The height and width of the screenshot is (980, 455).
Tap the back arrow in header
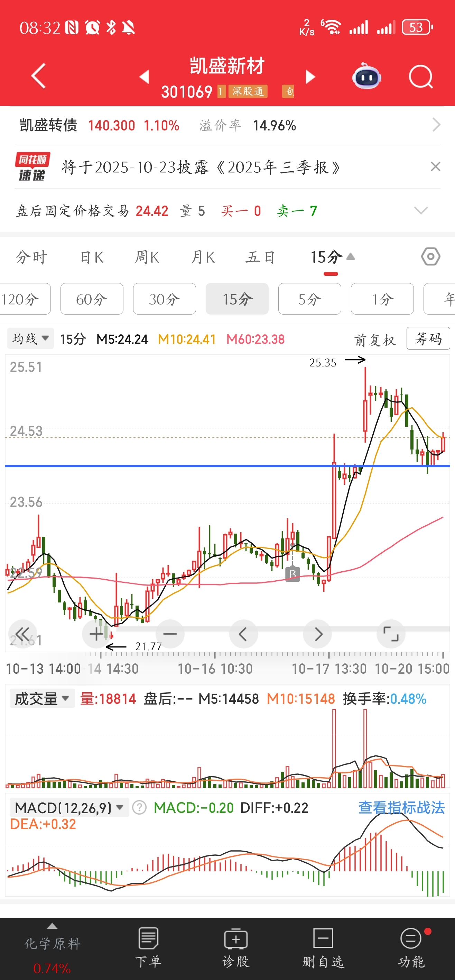click(38, 76)
